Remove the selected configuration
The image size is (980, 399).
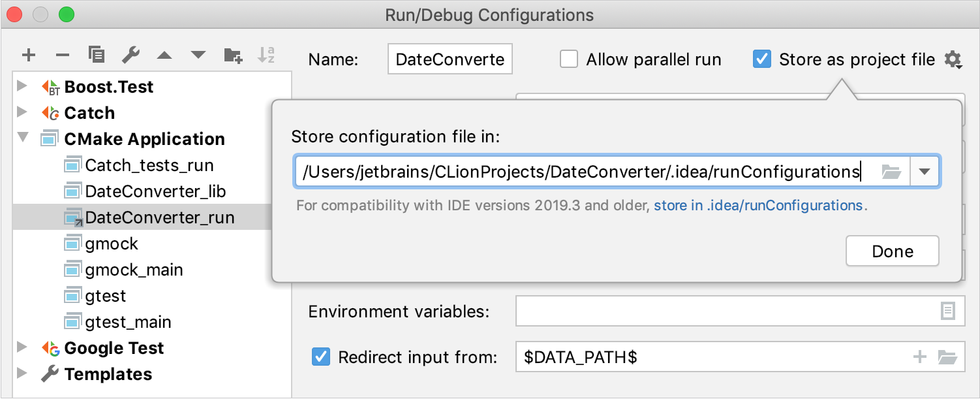pyautogui.click(x=62, y=55)
